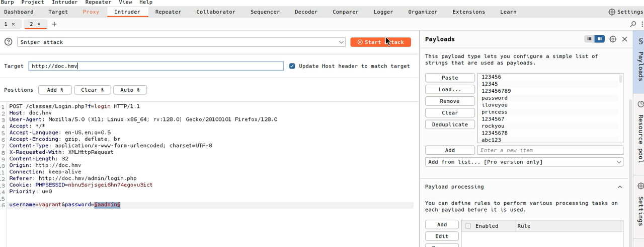Click the §admin§ payload position marker

(x=107, y=205)
